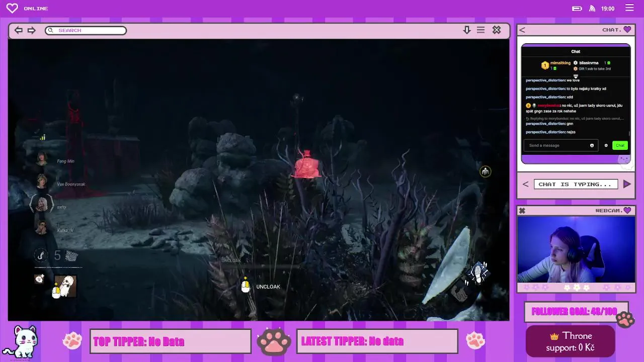Click the ONLINE status label
644x362 pixels.
(x=36, y=9)
